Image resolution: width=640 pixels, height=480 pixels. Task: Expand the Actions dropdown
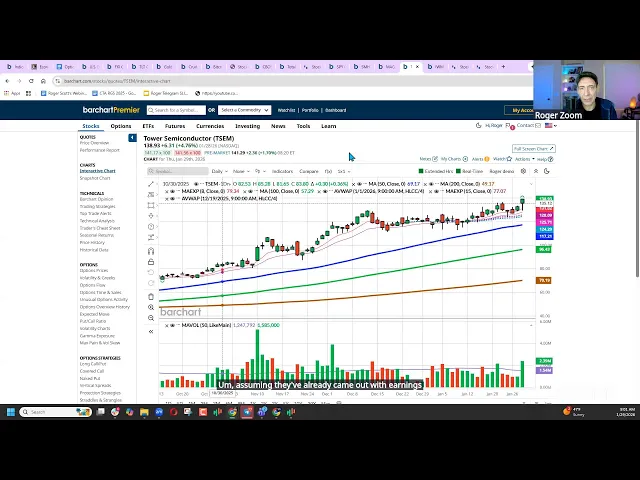pos(524,159)
